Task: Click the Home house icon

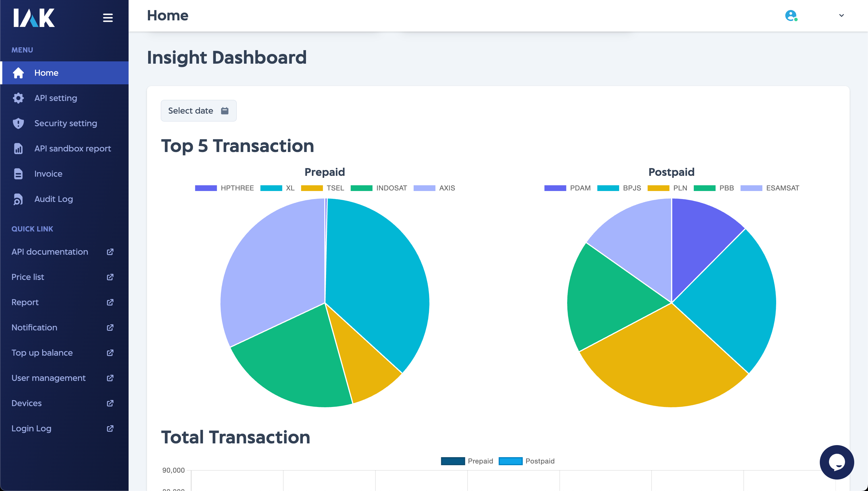Action: click(18, 73)
